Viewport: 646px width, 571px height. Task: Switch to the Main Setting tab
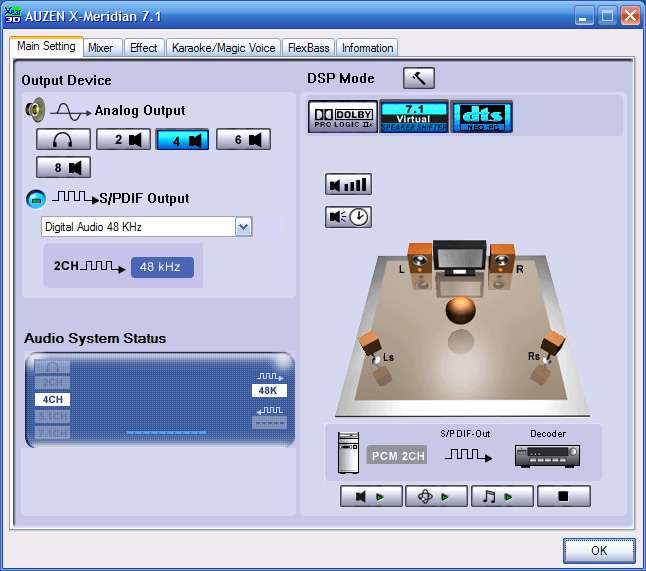(46, 46)
